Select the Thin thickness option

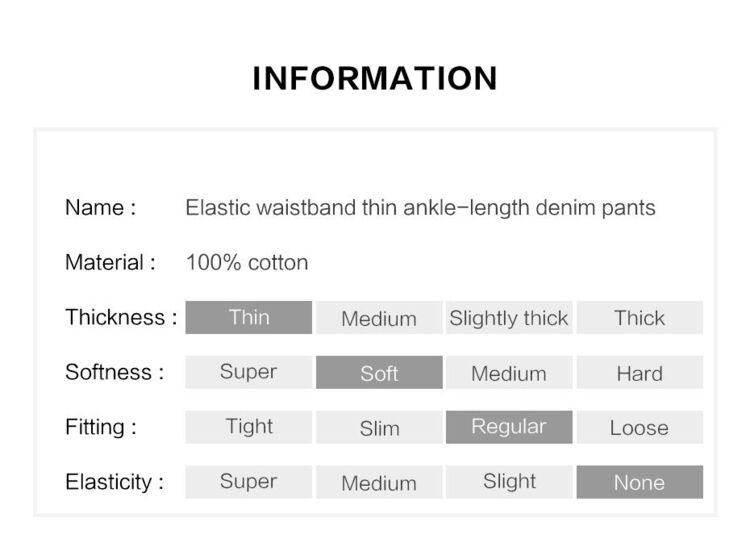point(249,317)
